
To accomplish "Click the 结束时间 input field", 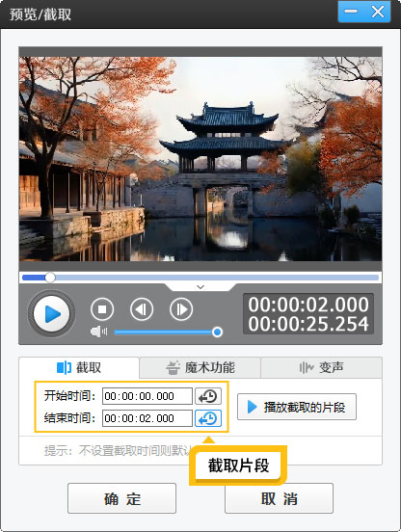I will pyautogui.click(x=147, y=418).
